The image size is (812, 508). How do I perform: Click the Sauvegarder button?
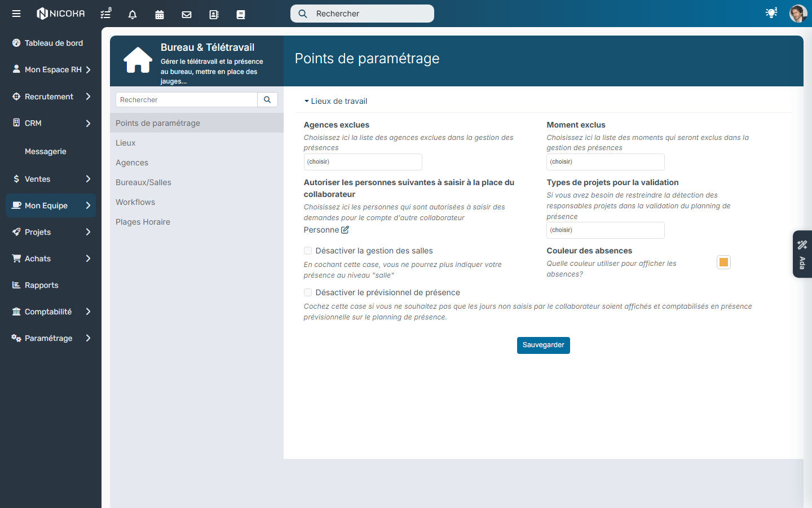pos(543,345)
